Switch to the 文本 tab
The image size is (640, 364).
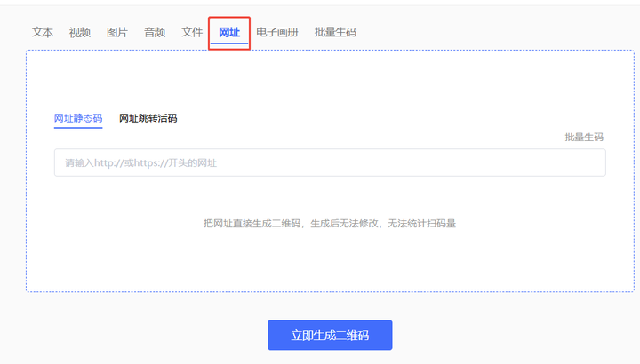43,32
